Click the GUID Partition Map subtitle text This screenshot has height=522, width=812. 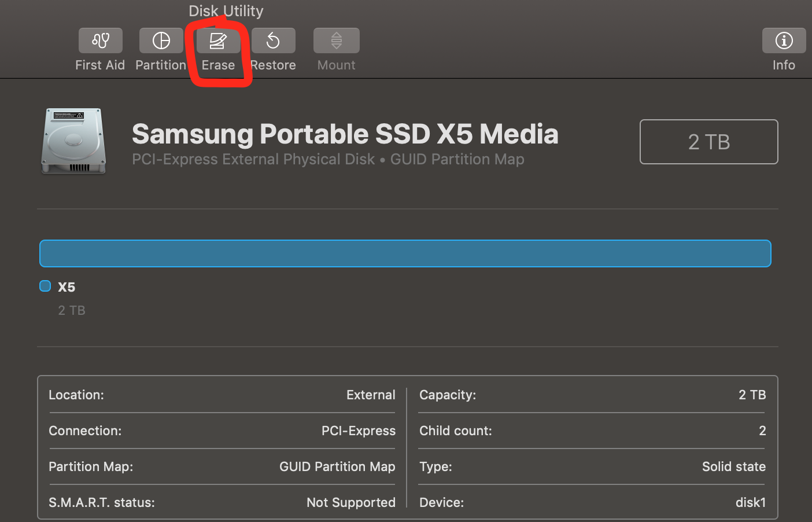pos(457,159)
